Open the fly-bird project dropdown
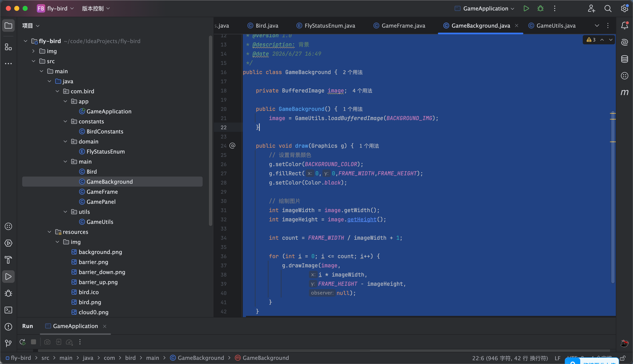This screenshot has width=633, height=364. pyautogui.click(x=56, y=9)
